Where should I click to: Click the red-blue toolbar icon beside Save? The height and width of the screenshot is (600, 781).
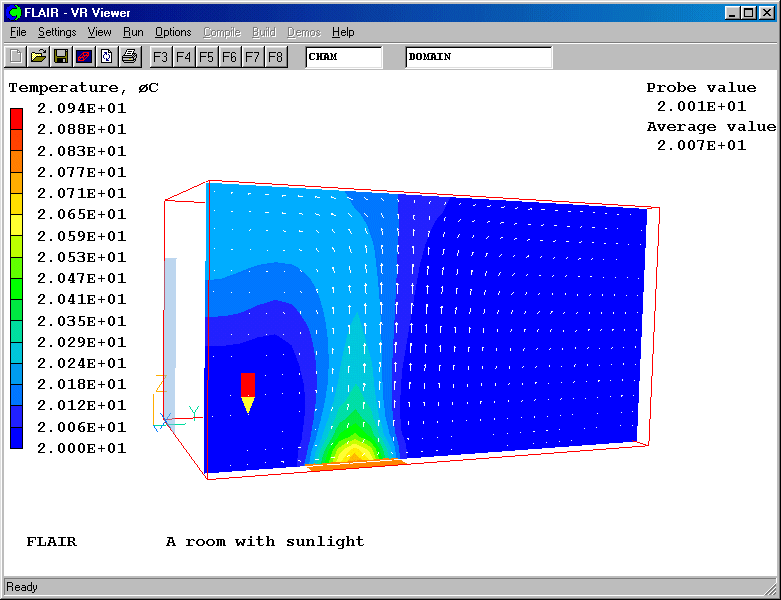[84, 57]
